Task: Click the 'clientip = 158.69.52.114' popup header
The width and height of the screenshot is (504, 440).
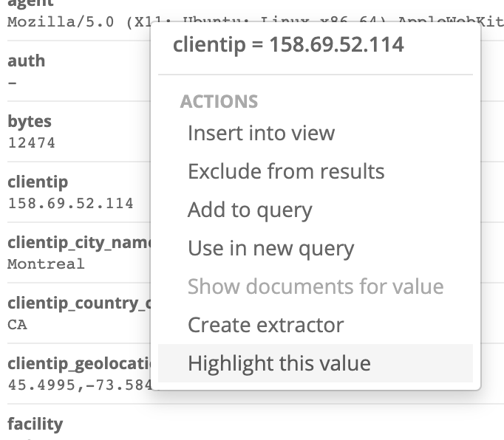Action: pos(288,45)
